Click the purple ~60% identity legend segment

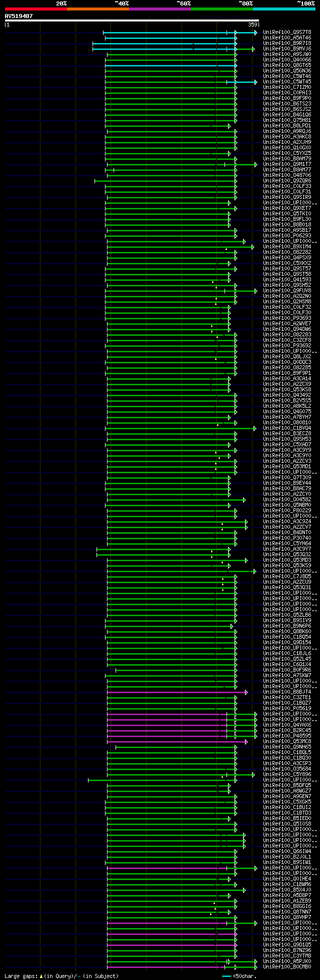click(x=159, y=9)
